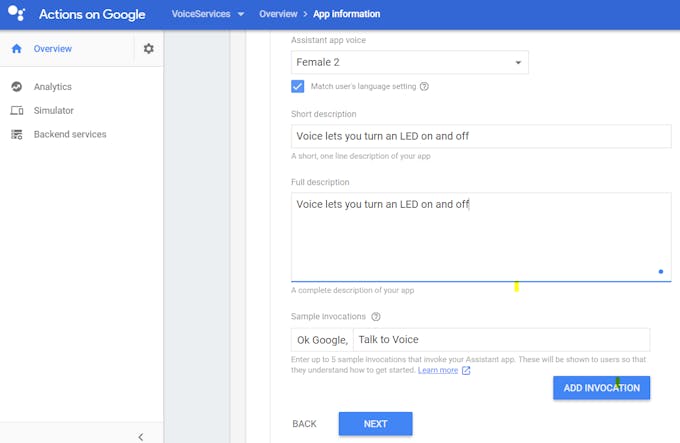680x443 pixels.
Task: Click help icon beside Match user's language setting
Action: click(x=424, y=86)
